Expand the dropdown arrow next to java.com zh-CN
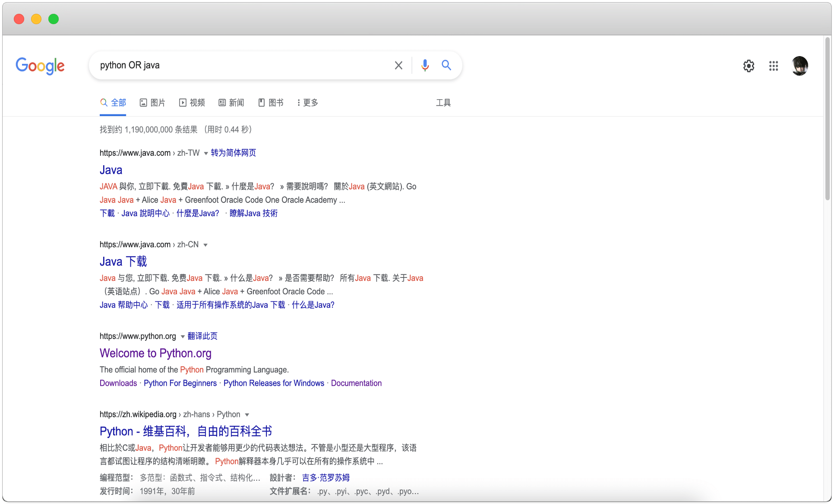Viewport: 834px width, 504px height. click(205, 245)
